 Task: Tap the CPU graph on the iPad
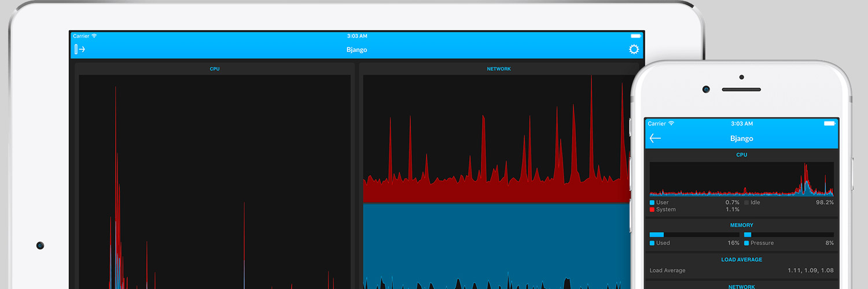coord(215,181)
